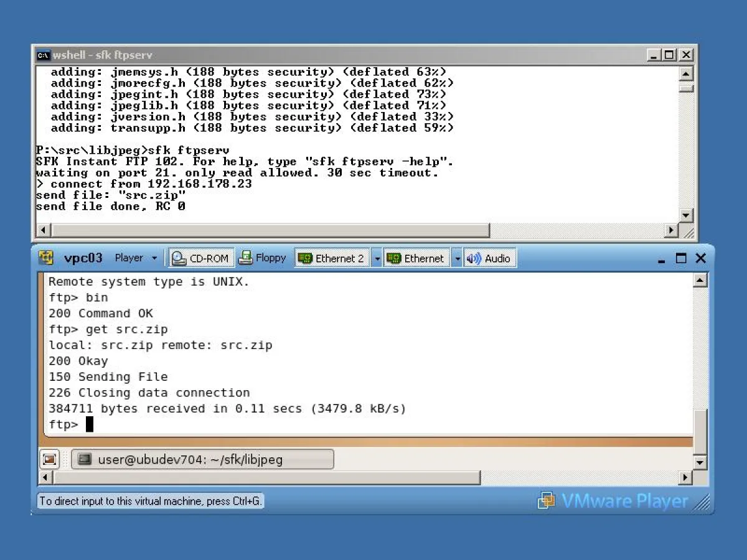This screenshot has width=747, height=560.
Task: Click scroll left arrow in VMware window
Action: [45, 478]
